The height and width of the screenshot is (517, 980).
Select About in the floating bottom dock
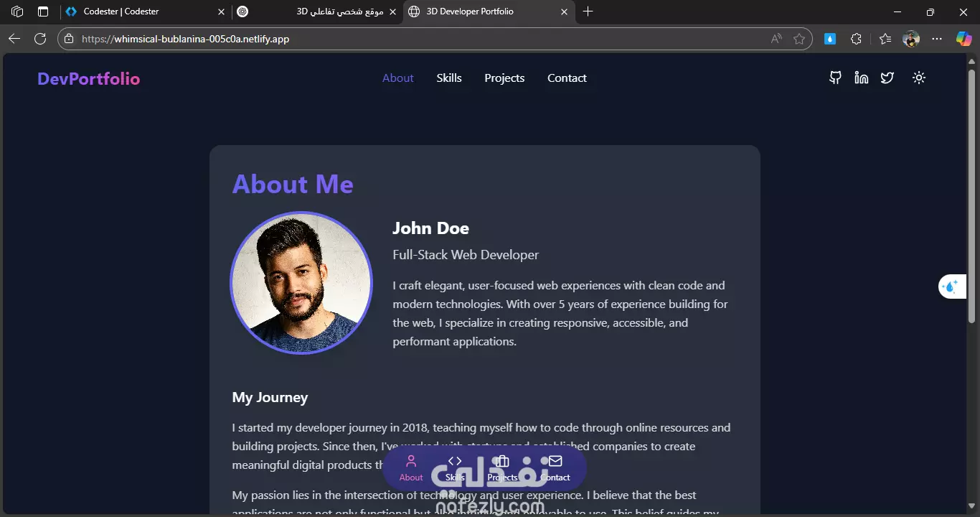pos(411,468)
